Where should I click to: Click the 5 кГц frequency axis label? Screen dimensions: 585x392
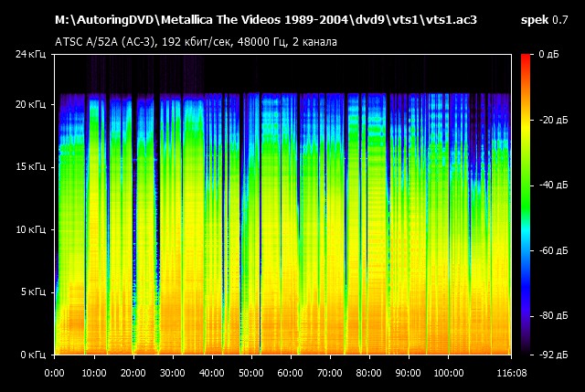(x=33, y=291)
